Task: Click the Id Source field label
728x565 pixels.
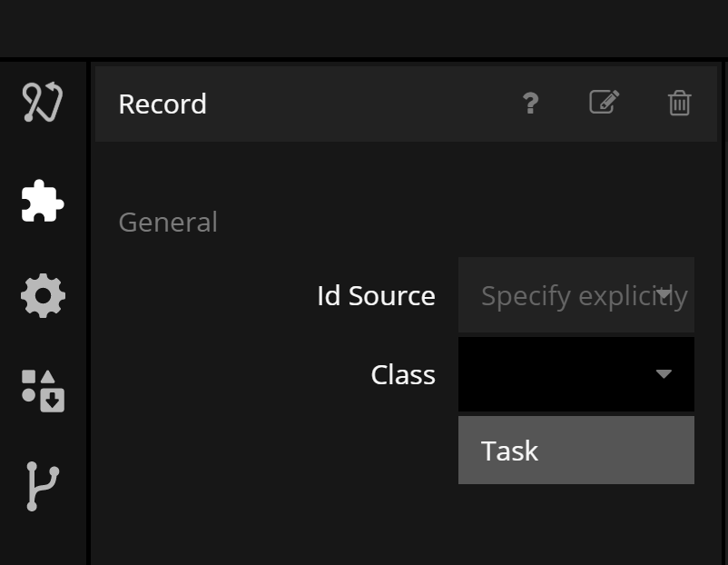Action: [376, 296]
